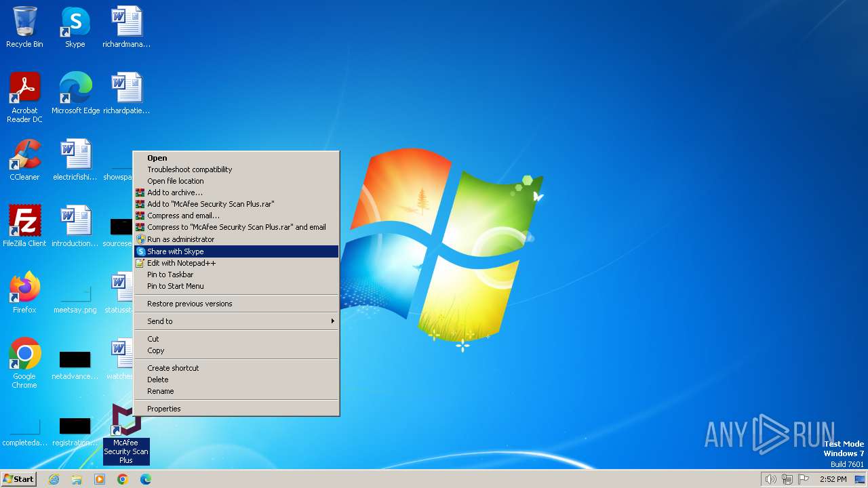Select the richardpatie... Word document
The width and height of the screenshot is (868, 488).
[126, 94]
